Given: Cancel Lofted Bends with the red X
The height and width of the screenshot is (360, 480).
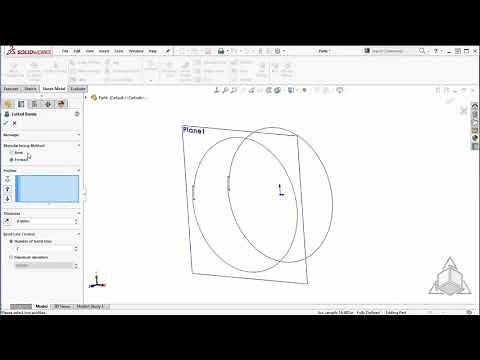Looking at the screenshot, I should click(x=14, y=123).
